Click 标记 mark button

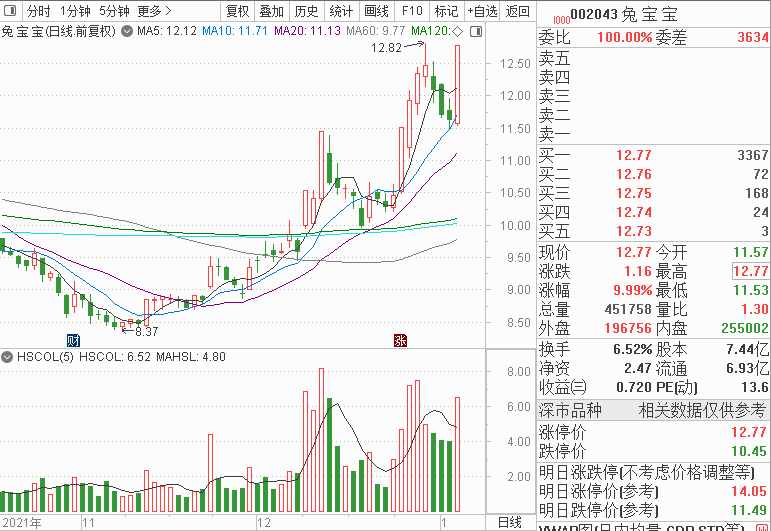pyautogui.click(x=446, y=11)
